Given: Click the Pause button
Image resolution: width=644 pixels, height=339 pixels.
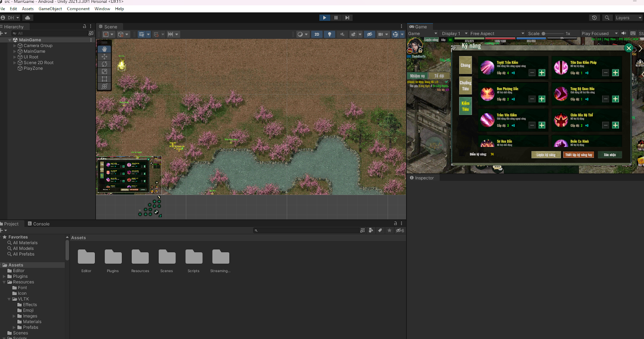Looking at the screenshot, I should click(336, 18).
